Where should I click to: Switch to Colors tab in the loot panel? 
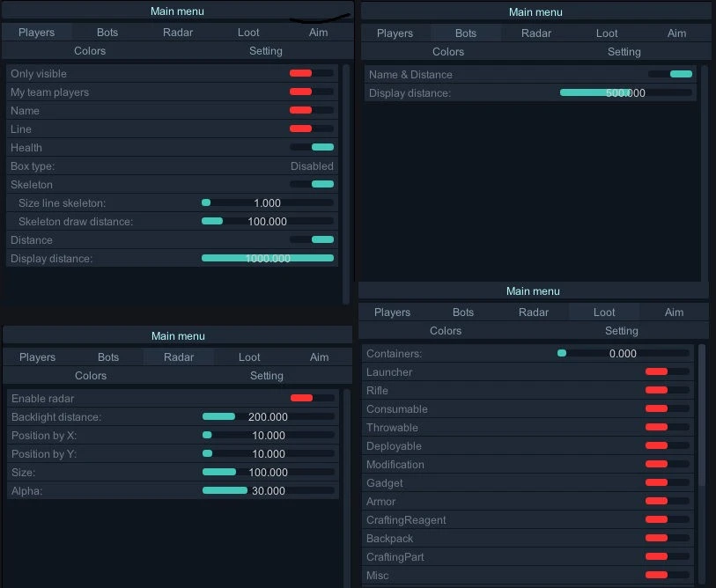point(446,330)
